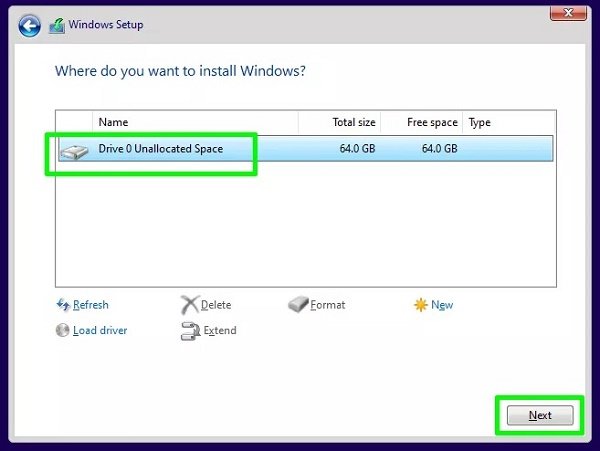This screenshot has height=451, width=600.
Task: Close the Windows Setup window
Action: pos(567,11)
